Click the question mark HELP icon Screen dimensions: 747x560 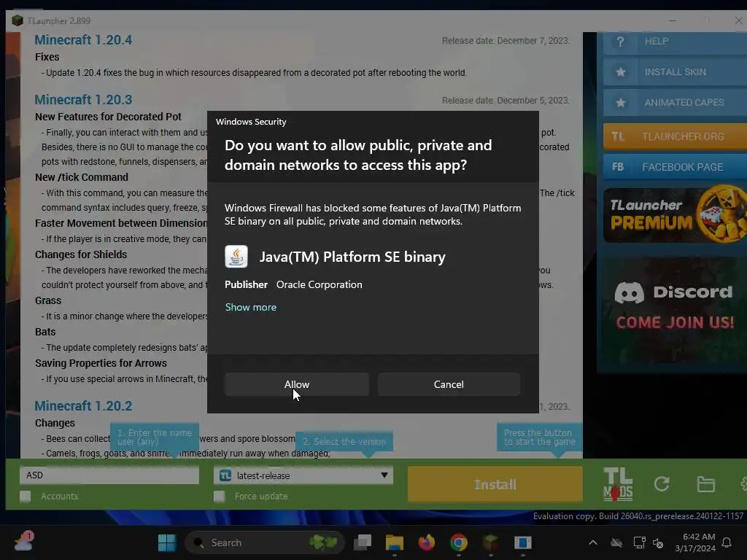(x=620, y=42)
